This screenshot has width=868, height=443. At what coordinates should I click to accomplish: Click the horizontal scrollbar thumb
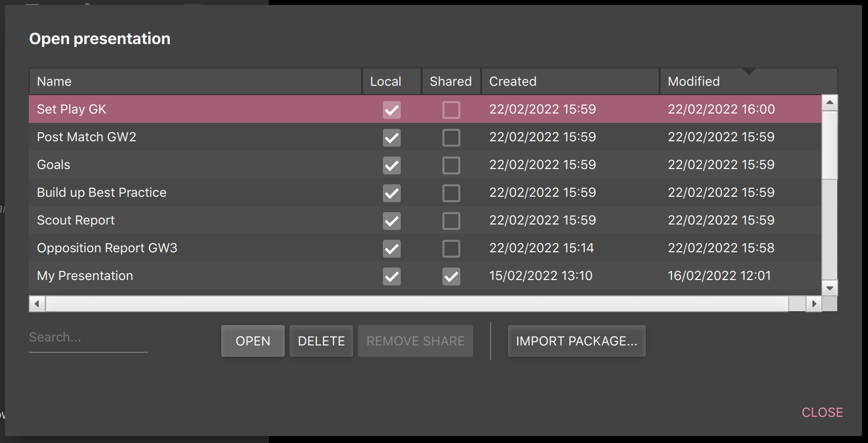417,304
